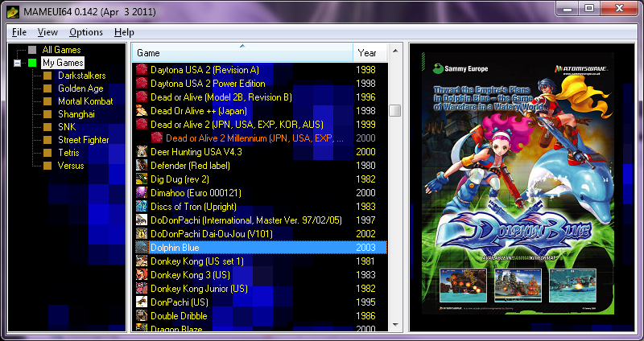Click the Shanghai folder icon

coord(47,114)
